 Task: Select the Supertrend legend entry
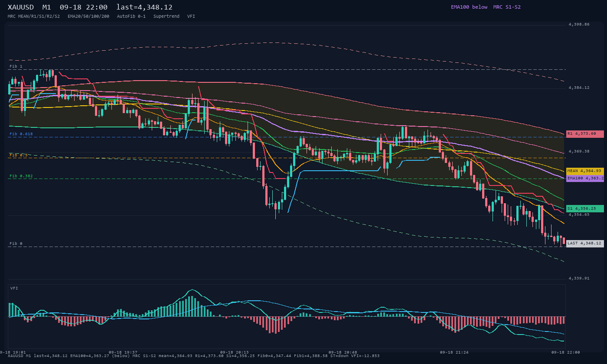(166, 16)
